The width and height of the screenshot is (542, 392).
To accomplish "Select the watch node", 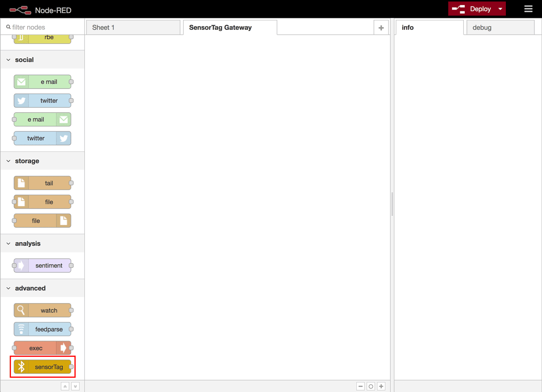I will (x=42, y=310).
